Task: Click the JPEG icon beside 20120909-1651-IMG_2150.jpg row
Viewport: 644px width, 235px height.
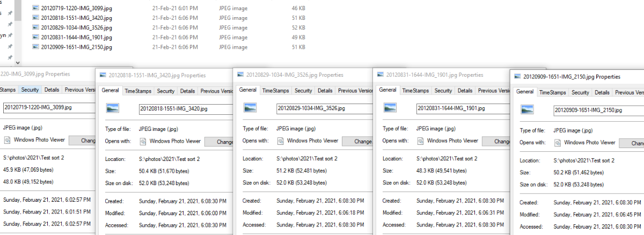Action: pos(35,47)
